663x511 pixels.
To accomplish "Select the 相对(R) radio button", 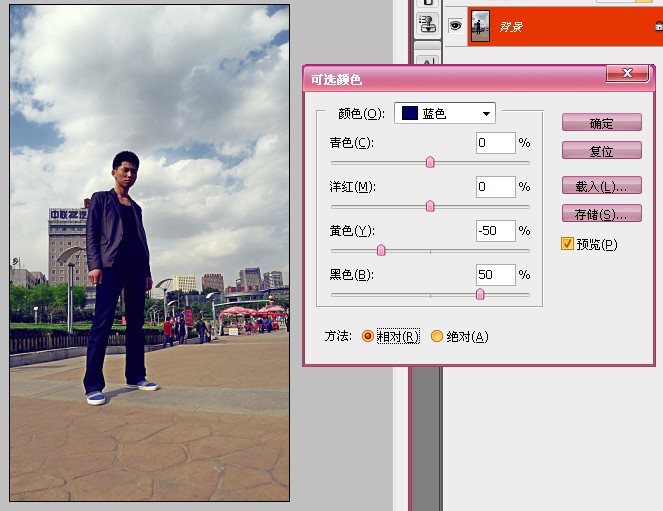I will coord(367,336).
